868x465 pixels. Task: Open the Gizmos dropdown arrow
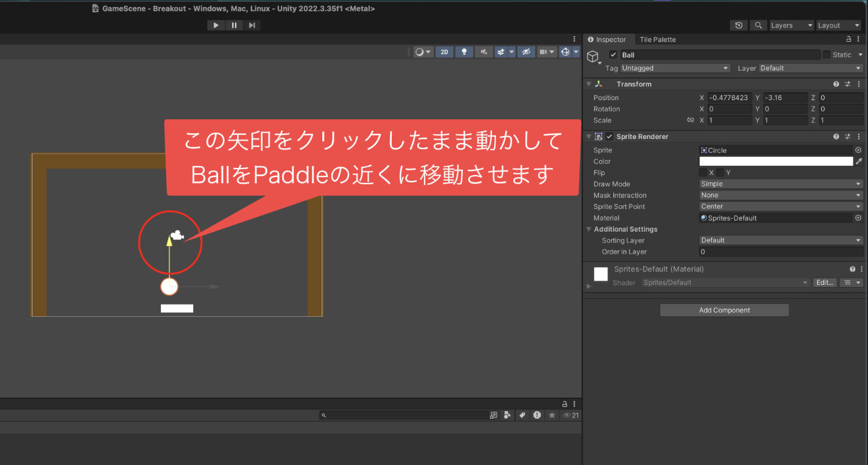click(x=576, y=52)
